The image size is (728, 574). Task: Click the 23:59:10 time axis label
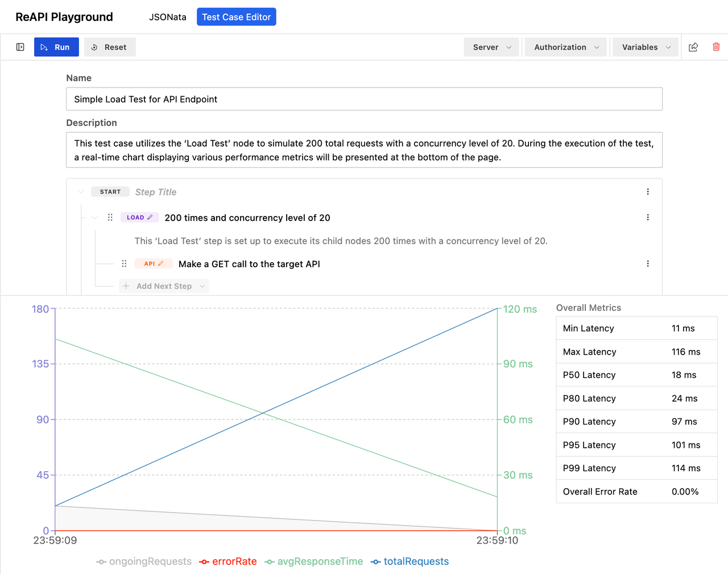click(x=497, y=540)
